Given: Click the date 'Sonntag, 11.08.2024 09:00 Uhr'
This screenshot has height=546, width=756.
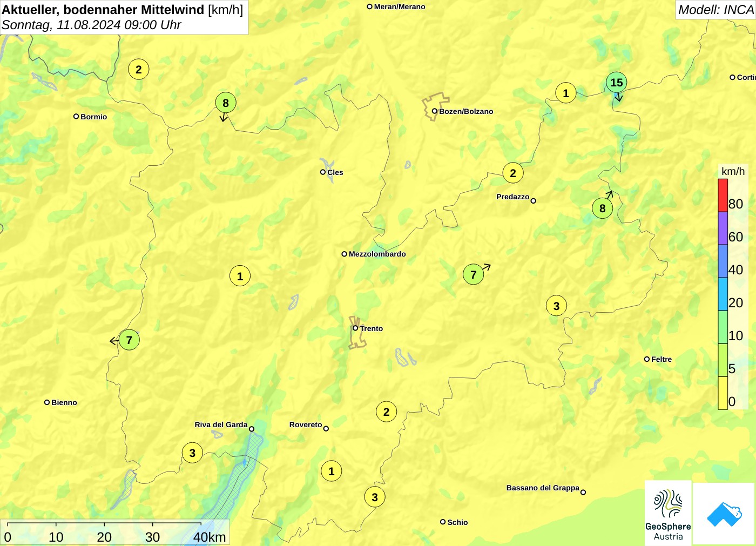Looking at the screenshot, I should click(x=91, y=25).
